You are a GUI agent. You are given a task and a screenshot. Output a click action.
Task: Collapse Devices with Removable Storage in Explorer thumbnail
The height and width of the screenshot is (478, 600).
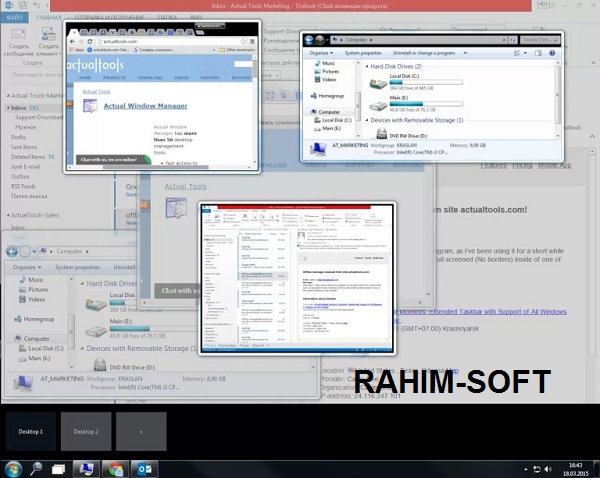point(367,120)
